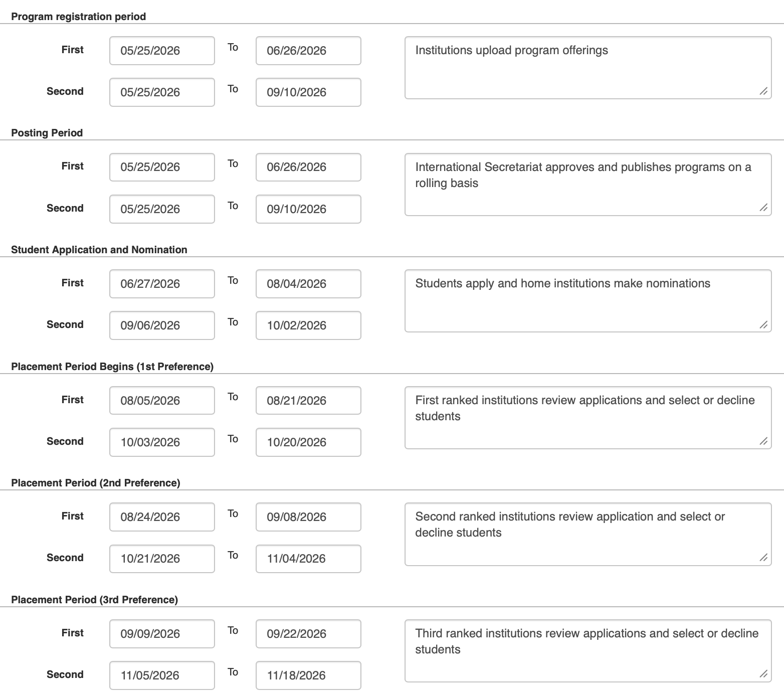This screenshot has height=695, width=784.
Task: Click resize handle on Posting Period textarea
Action: click(x=763, y=208)
